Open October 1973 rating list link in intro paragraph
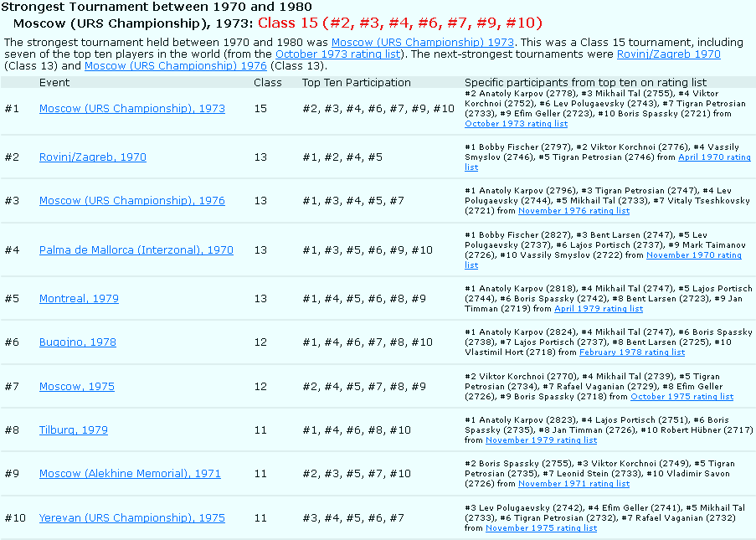The width and height of the screenshot is (756, 540). (x=338, y=54)
